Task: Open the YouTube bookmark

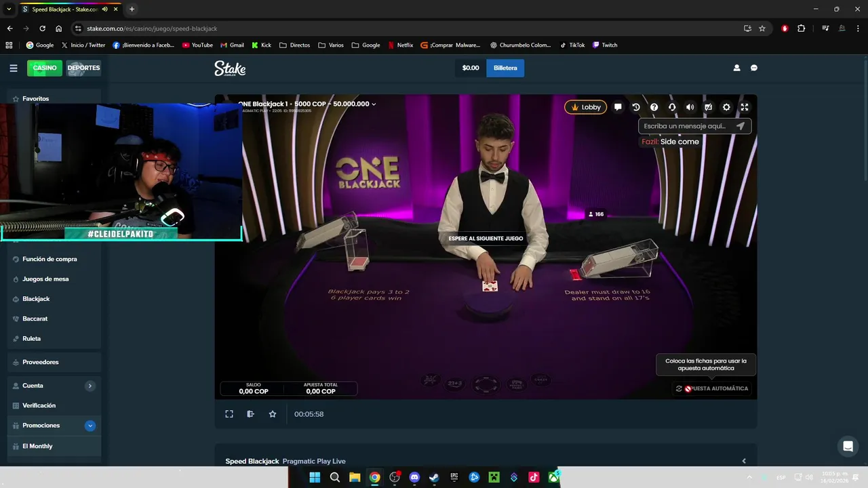Action: tap(197, 45)
